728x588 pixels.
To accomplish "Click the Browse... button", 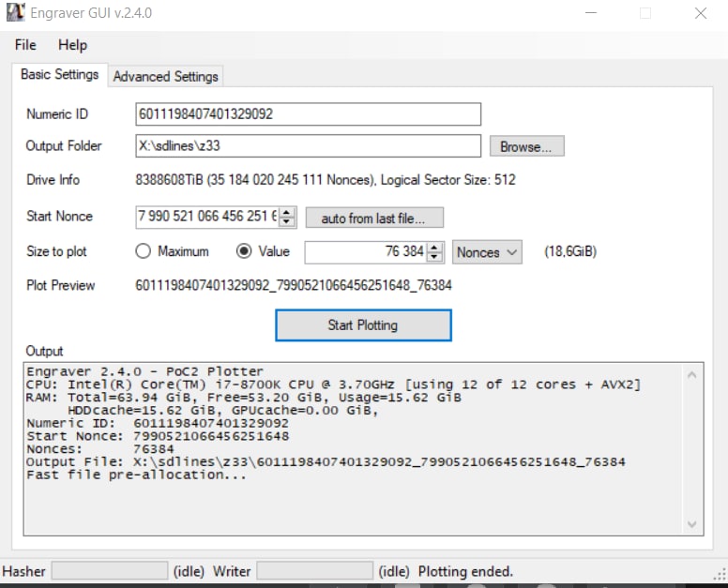I will pos(527,146).
